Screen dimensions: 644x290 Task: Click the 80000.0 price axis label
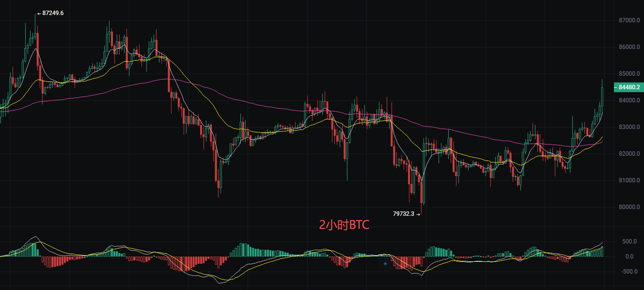[629, 207]
